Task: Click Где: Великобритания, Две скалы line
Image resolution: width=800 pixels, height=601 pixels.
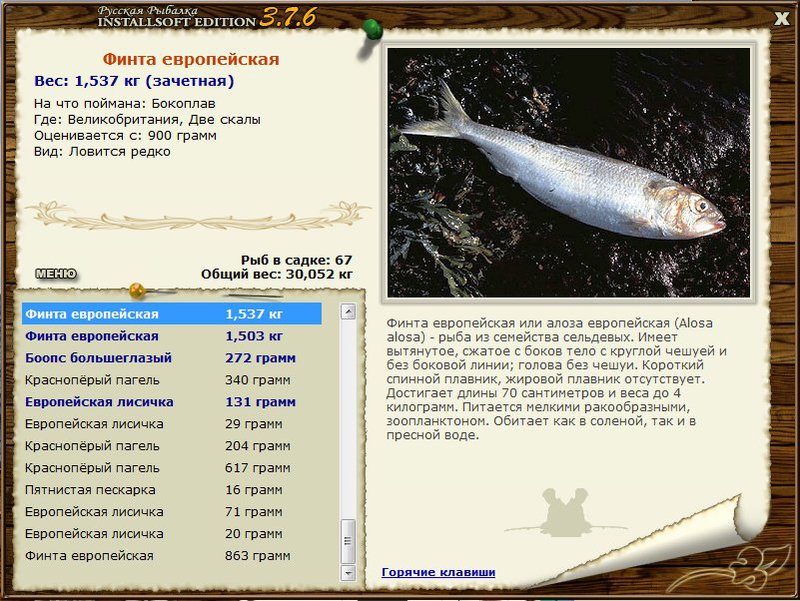Action: (147, 119)
